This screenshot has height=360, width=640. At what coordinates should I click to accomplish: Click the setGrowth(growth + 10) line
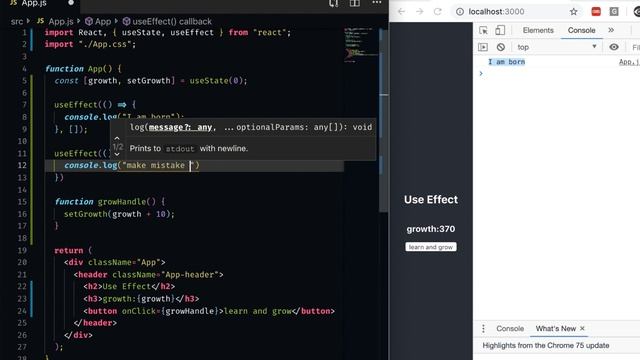click(x=119, y=214)
